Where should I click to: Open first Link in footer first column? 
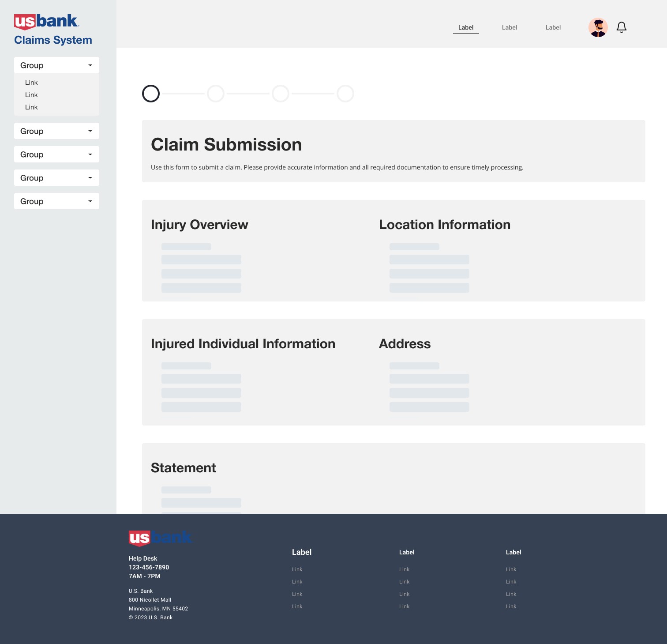297,569
